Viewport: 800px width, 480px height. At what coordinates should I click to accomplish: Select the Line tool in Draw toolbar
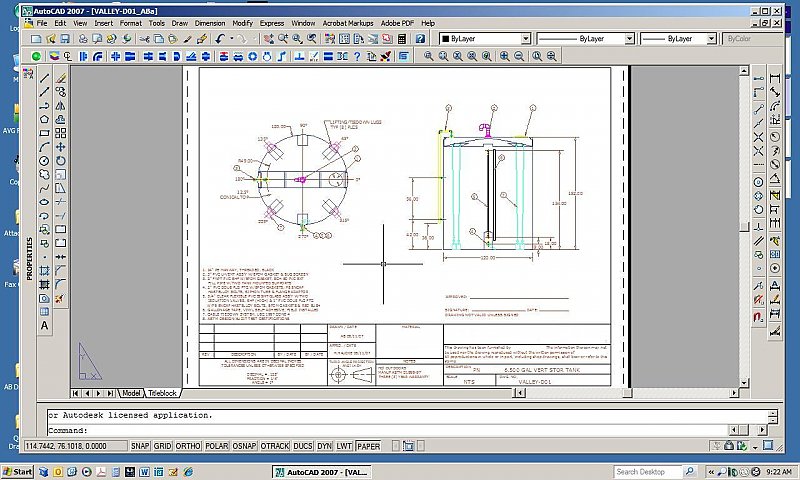pyautogui.click(x=45, y=77)
